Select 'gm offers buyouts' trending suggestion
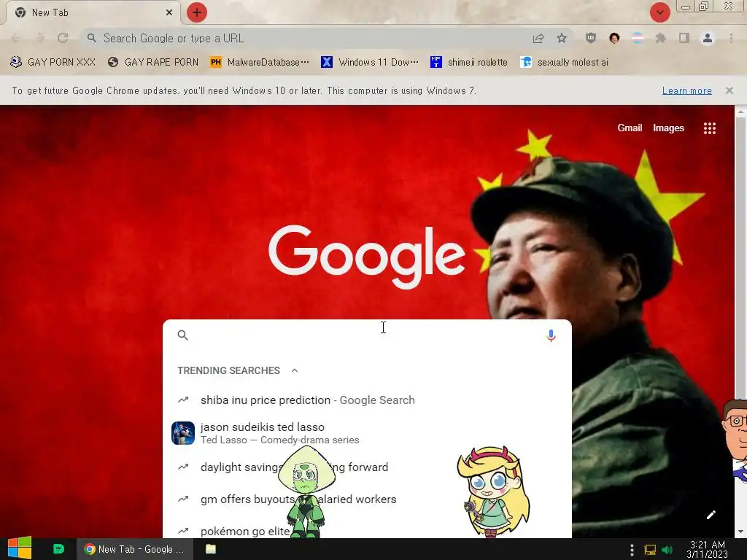The height and width of the screenshot is (560, 747). pos(367,499)
